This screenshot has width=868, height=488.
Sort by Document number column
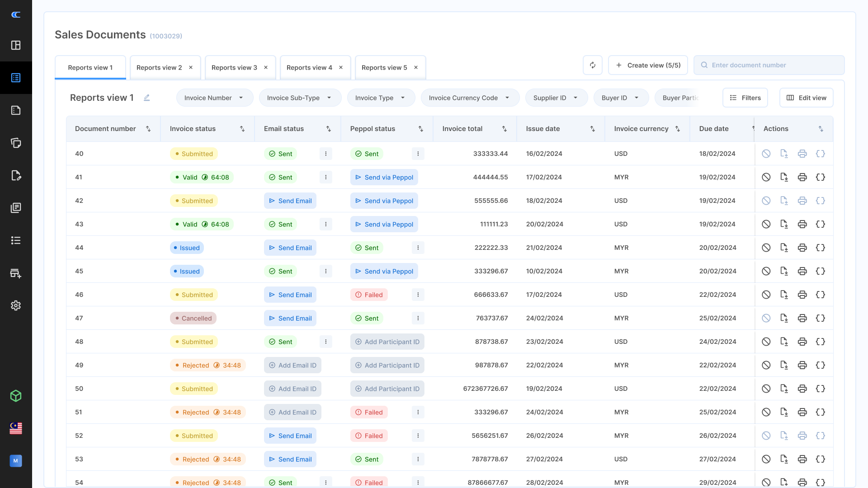(x=148, y=129)
